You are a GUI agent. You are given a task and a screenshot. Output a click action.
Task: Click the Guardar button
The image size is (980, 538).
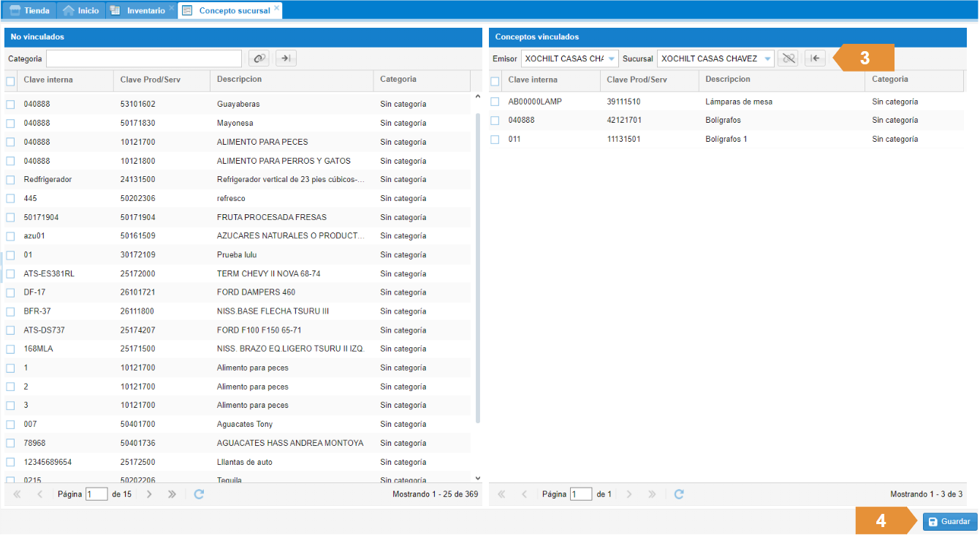pyautogui.click(x=949, y=522)
